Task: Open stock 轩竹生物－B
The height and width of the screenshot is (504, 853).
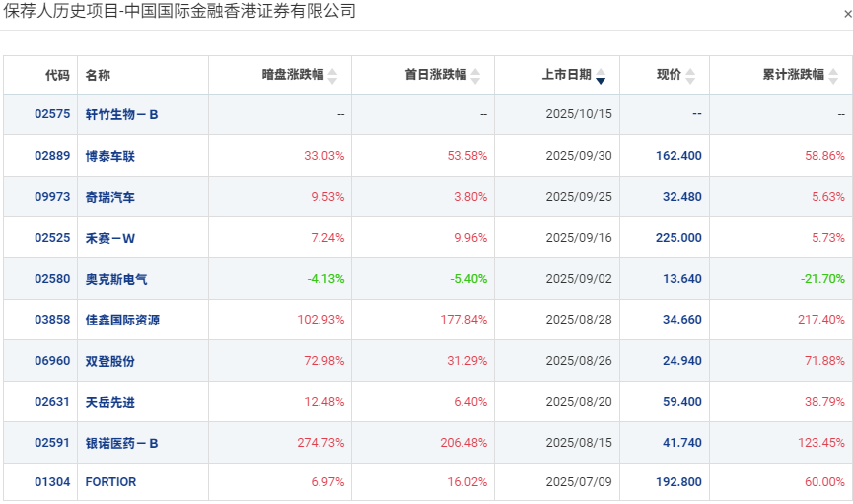Action: point(122,114)
